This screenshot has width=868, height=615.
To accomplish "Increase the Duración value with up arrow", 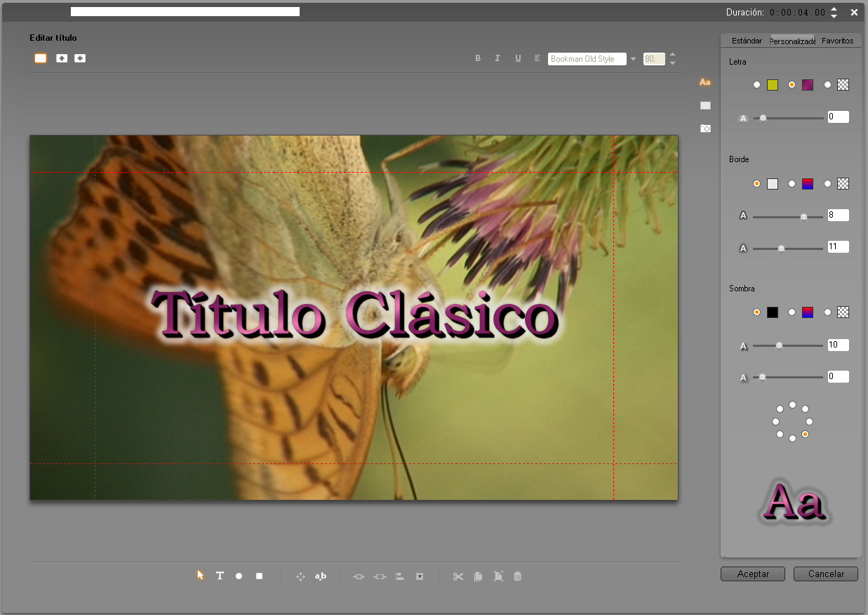I will [x=834, y=9].
